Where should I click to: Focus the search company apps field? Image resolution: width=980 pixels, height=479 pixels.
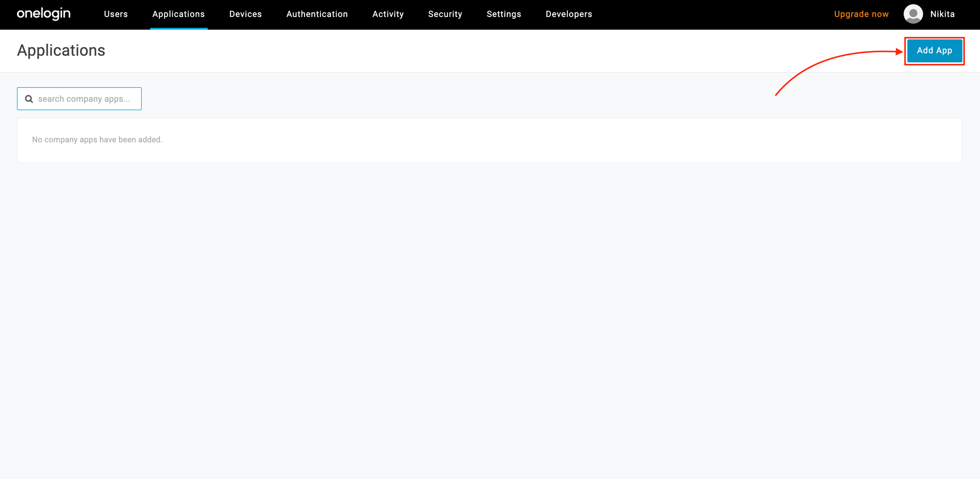(85, 99)
